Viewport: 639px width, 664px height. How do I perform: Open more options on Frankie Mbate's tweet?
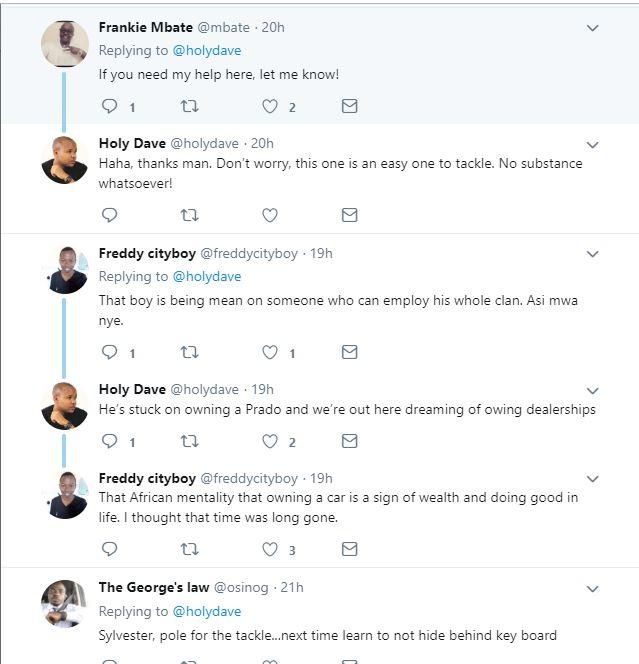coord(592,29)
